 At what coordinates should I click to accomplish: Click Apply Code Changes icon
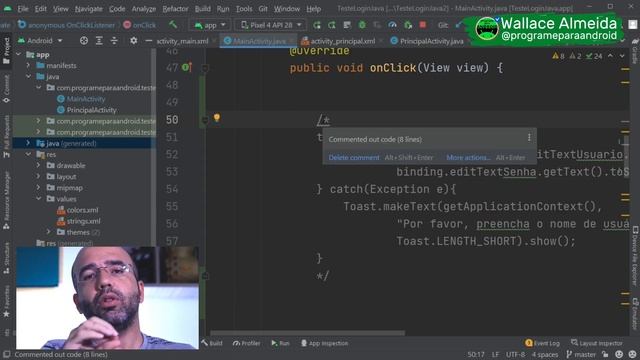(347, 25)
